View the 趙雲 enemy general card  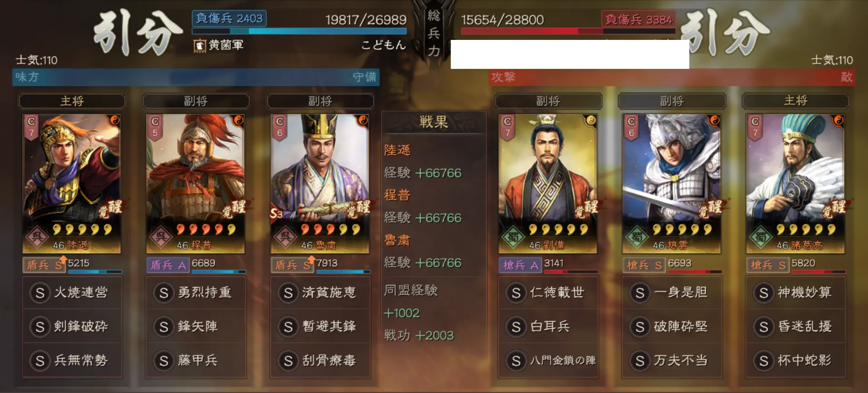pyautogui.click(x=671, y=184)
